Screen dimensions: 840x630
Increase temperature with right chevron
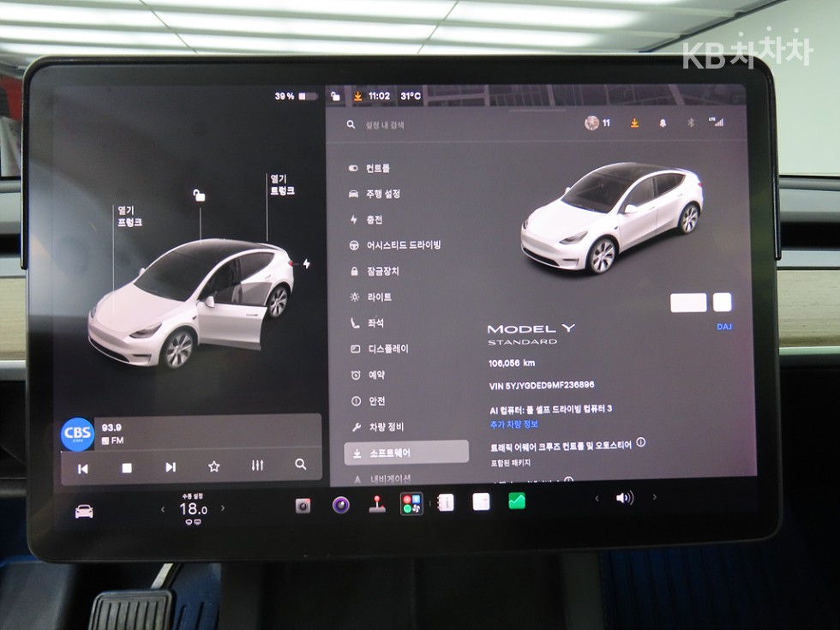(x=223, y=507)
